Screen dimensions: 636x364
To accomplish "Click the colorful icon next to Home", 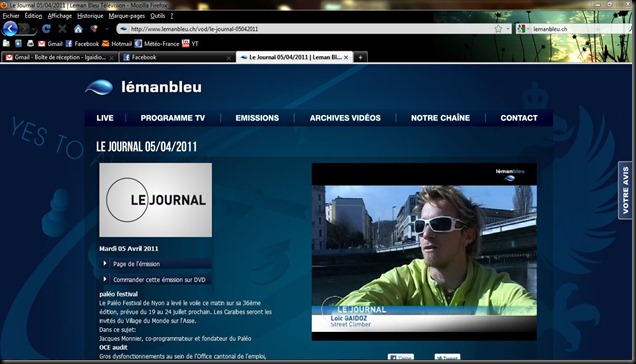I will click(x=94, y=29).
